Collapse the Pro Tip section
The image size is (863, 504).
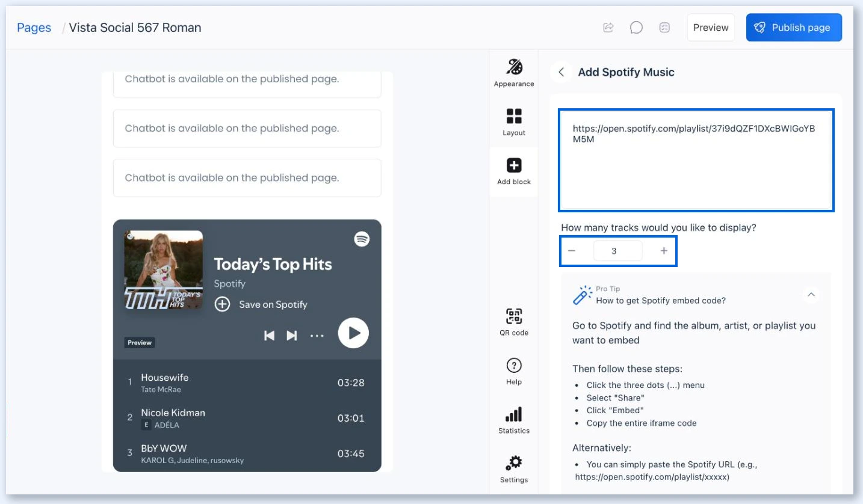[811, 295]
